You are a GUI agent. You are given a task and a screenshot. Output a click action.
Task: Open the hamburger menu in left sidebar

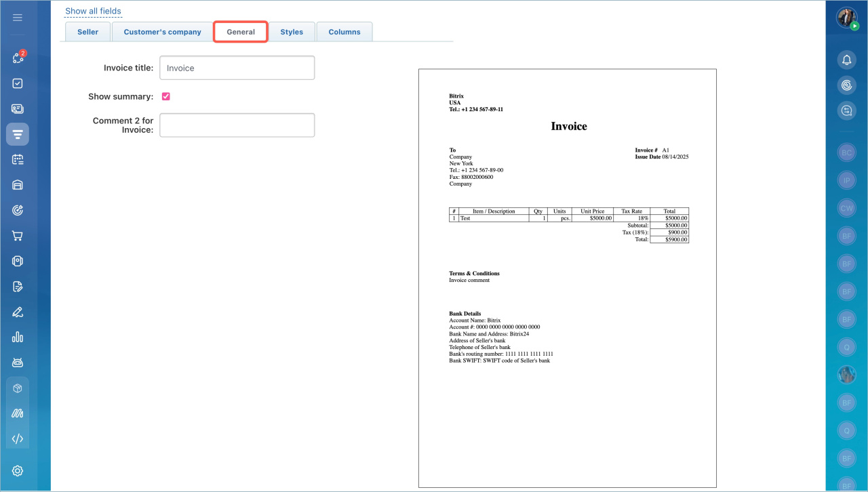pyautogui.click(x=18, y=18)
